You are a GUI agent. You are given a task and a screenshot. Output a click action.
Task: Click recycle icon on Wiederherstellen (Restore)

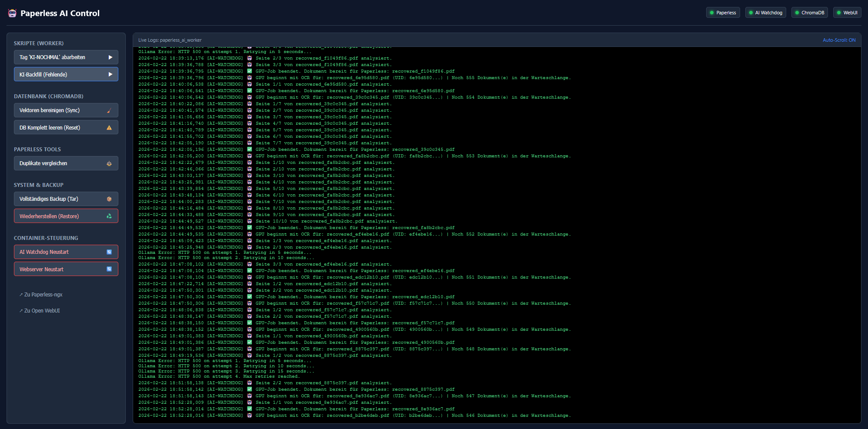coord(109,216)
